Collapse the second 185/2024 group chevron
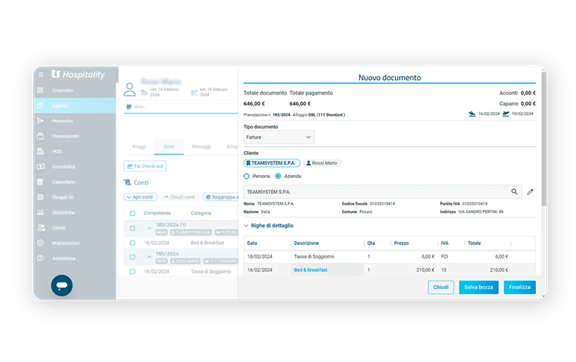This screenshot has height=362, width=576. pos(149,257)
